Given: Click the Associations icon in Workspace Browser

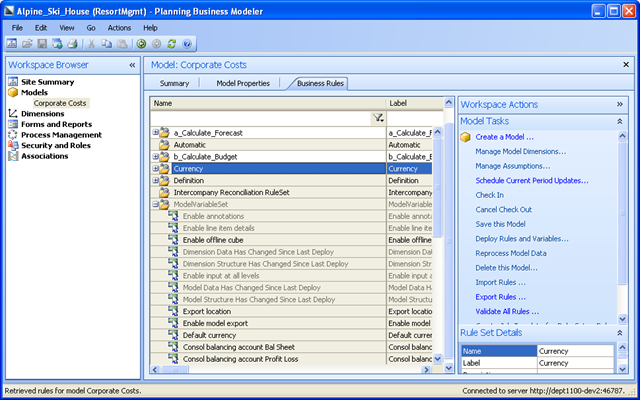Looking at the screenshot, I should pyautogui.click(x=13, y=156).
